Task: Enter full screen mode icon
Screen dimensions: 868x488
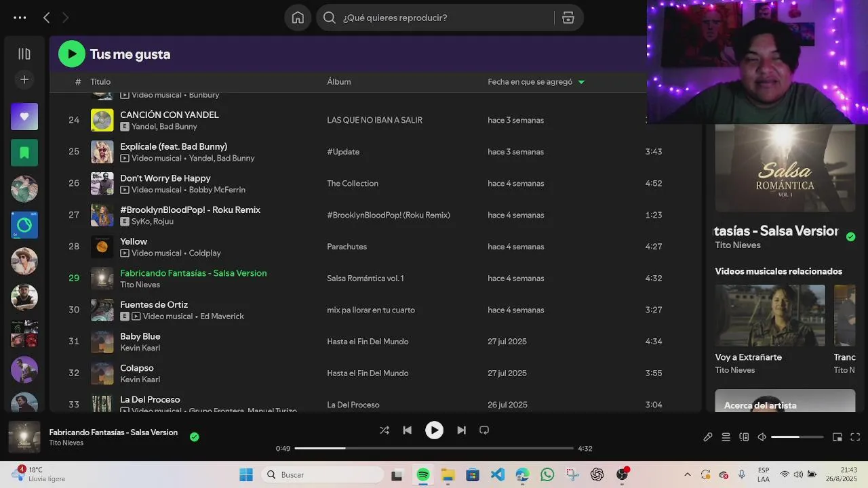Action: coord(855,437)
